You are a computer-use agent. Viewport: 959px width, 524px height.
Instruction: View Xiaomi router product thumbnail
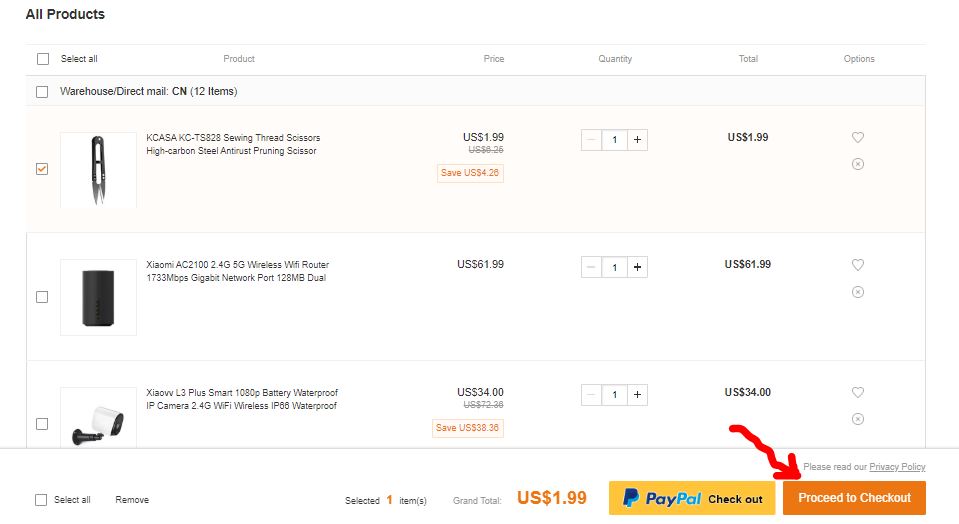click(x=98, y=297)
